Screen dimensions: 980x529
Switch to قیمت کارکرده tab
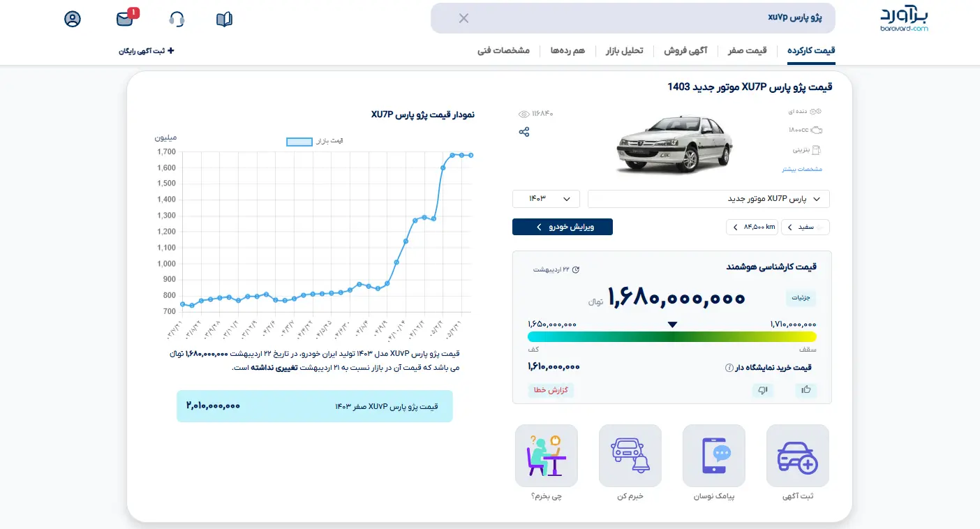coord(811,51)
